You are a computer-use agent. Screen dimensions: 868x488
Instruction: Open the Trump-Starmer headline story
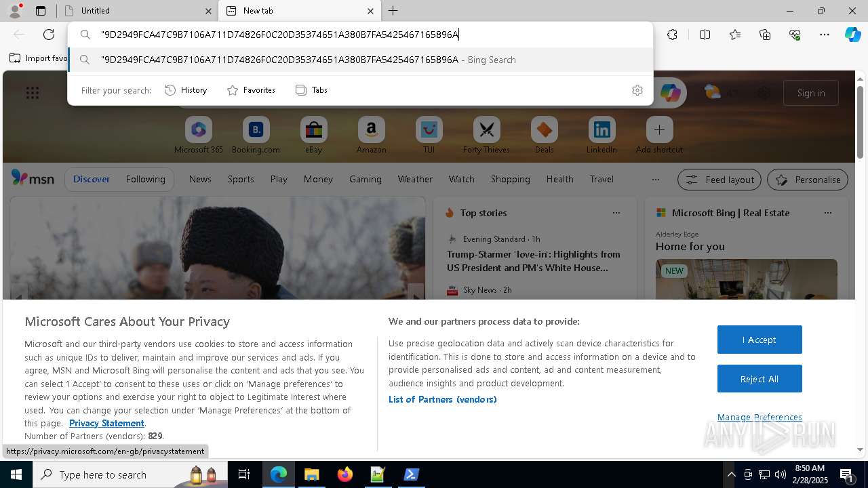pos(534,261)
